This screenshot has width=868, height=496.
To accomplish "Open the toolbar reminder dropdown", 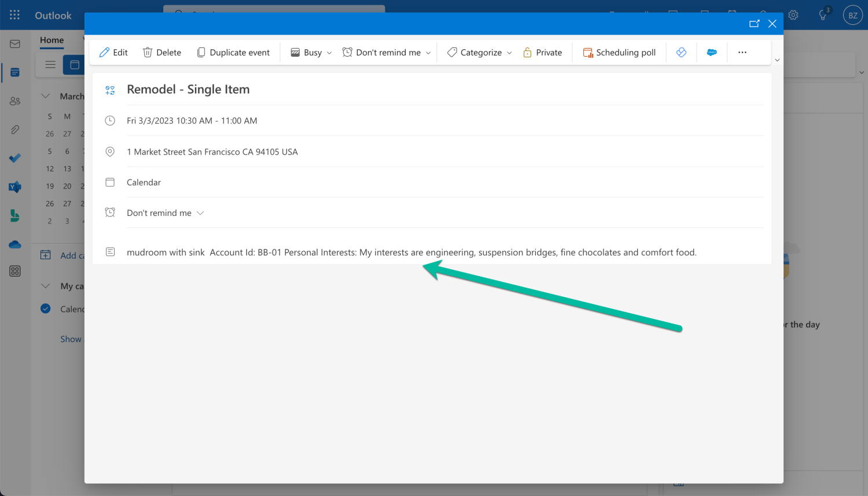I will pyautogui.click(x=387, y=53).
